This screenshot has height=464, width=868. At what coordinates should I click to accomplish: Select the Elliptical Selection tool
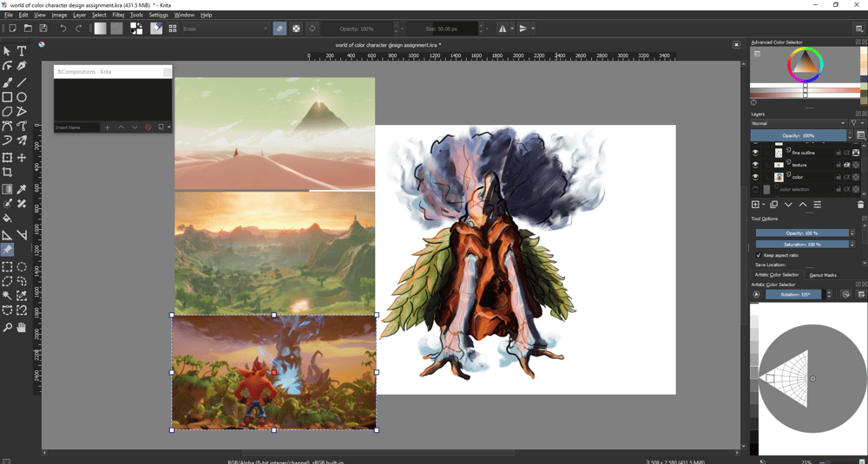[22, 266]
